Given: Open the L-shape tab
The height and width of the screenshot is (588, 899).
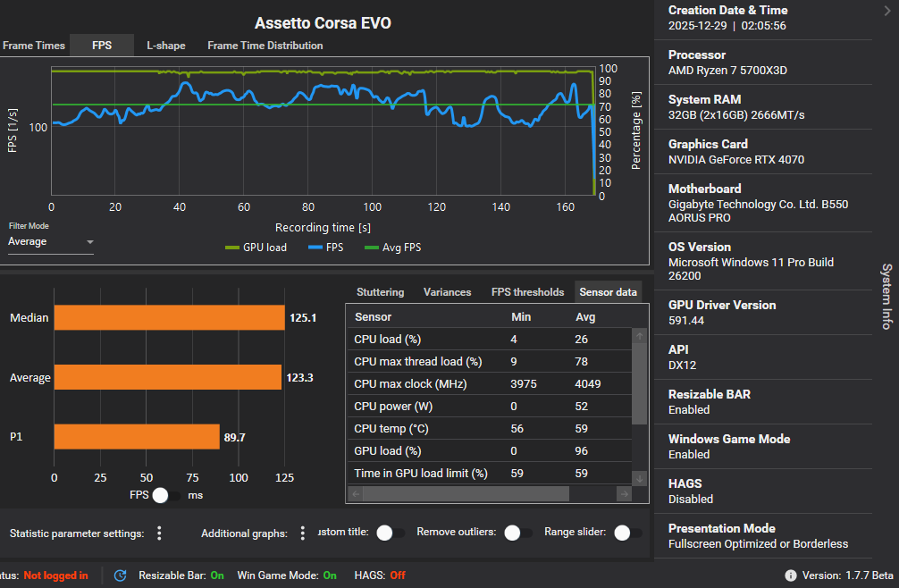Looking at the screenshot, I should (x=165, y=46).
